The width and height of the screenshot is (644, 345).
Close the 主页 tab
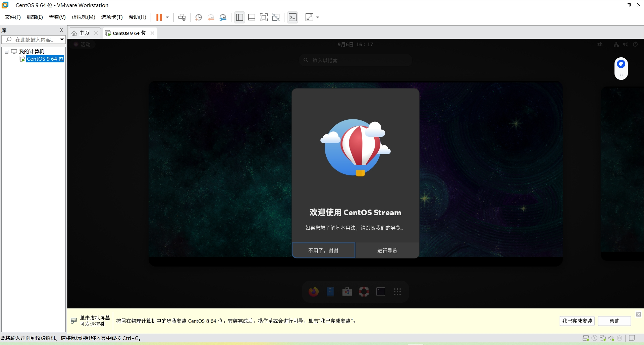tap(96, 33)
